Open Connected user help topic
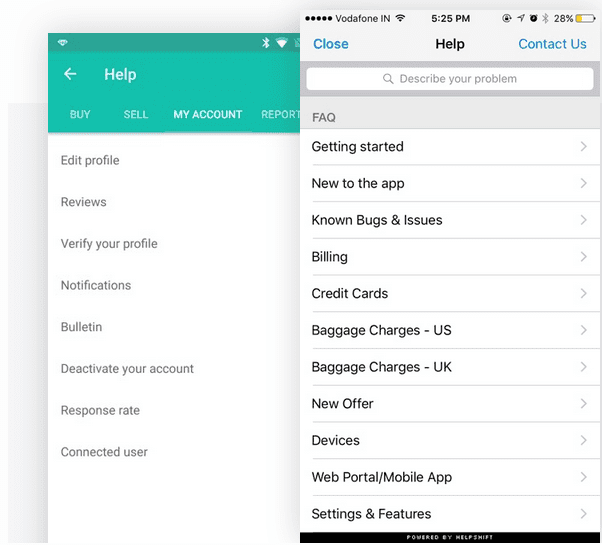 point(104,452)
